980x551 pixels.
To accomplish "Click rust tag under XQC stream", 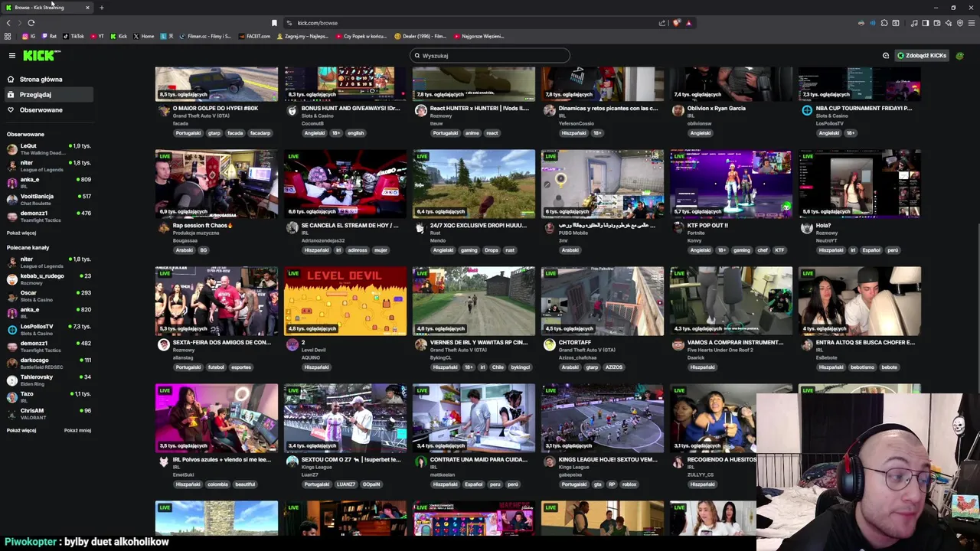I will (x=510, y=250).
